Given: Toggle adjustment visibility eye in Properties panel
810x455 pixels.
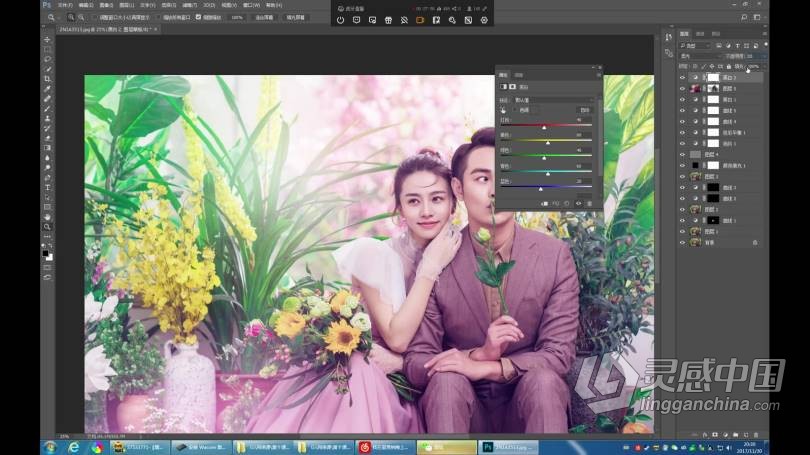Looking at the screenshot, I should [578, 203].
